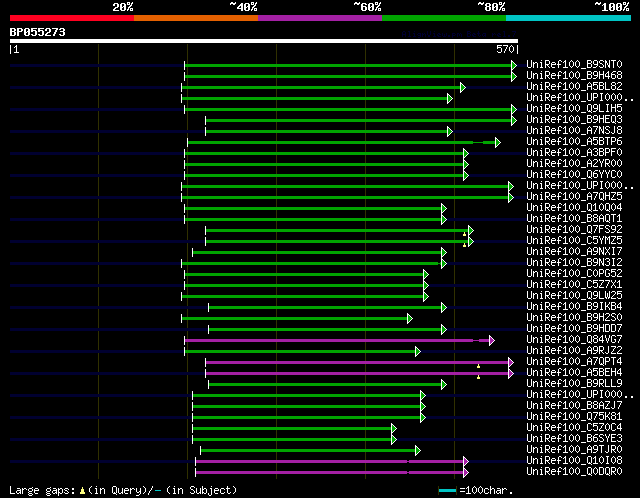Select the UniRef100_A5BTP6 label
Viewport: 640px width, 498px height.
574,142
